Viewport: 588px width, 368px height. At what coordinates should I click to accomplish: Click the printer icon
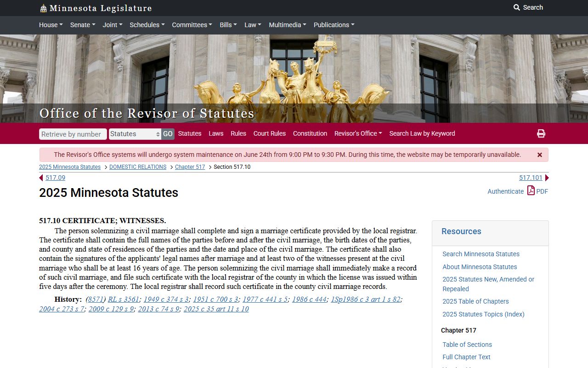tap(541, 133)
